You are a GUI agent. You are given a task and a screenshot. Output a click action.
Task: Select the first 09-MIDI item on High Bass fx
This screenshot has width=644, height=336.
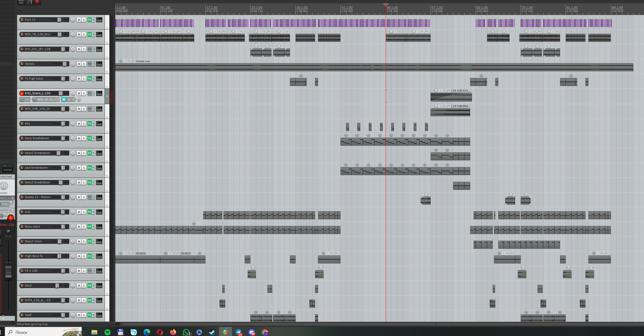[138, 259]
